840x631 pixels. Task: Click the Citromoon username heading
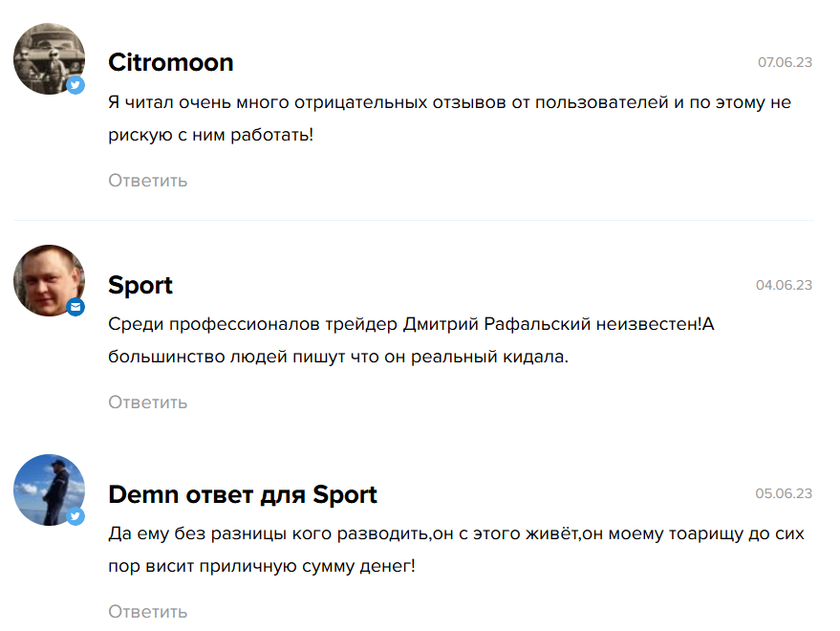pyautogui.click(x=171, y=63)
